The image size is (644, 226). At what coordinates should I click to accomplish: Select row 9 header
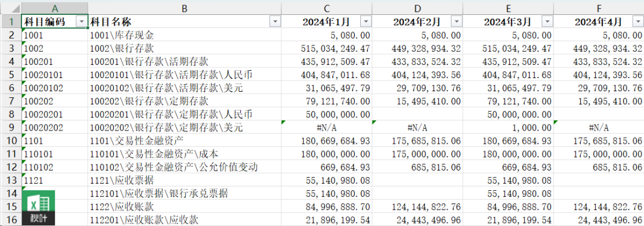(11, 128)
